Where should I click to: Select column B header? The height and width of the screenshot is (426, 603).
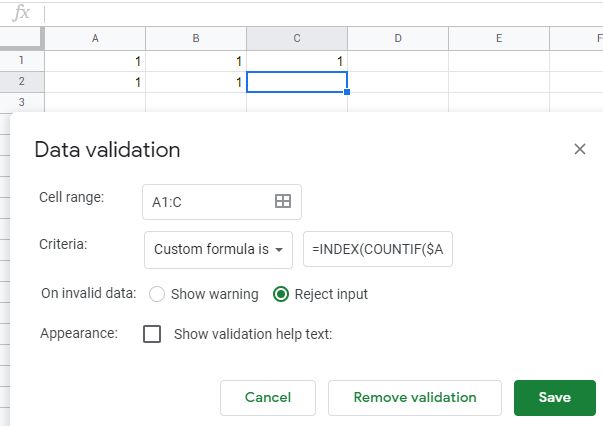point(196,38)
